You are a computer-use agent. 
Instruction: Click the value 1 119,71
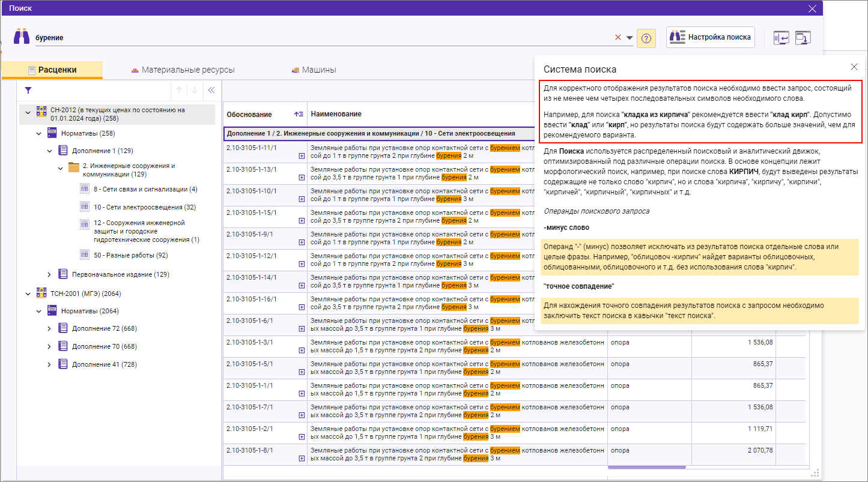(760, 429)
